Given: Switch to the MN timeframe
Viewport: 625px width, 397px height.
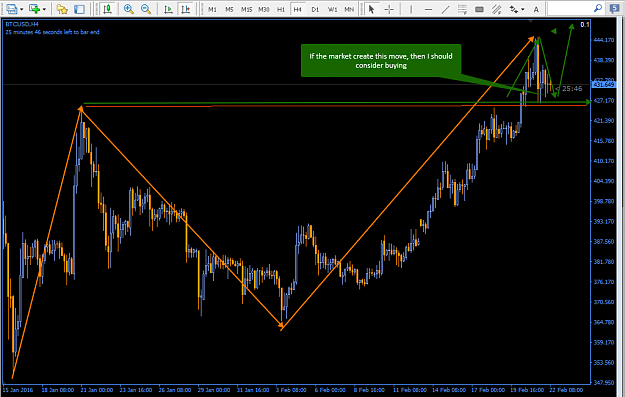Looking at the screenshot, I should tap(349, 9).
